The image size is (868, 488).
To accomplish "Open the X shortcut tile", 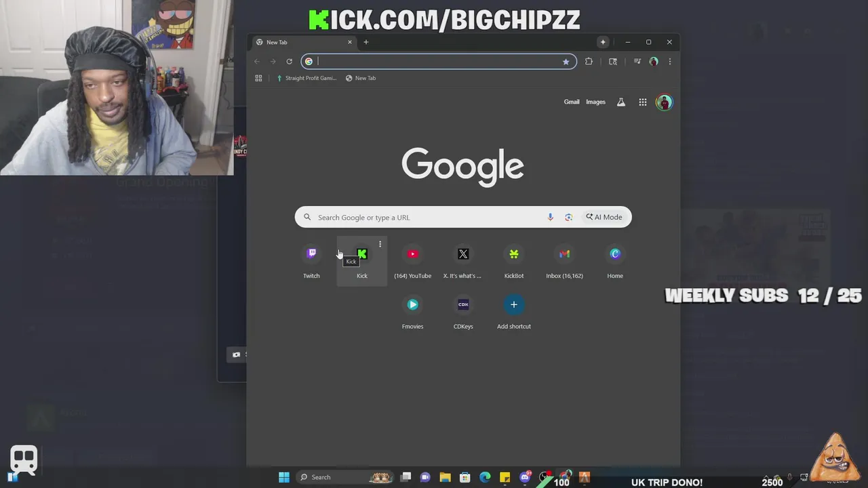I will (x=463, y=261).
